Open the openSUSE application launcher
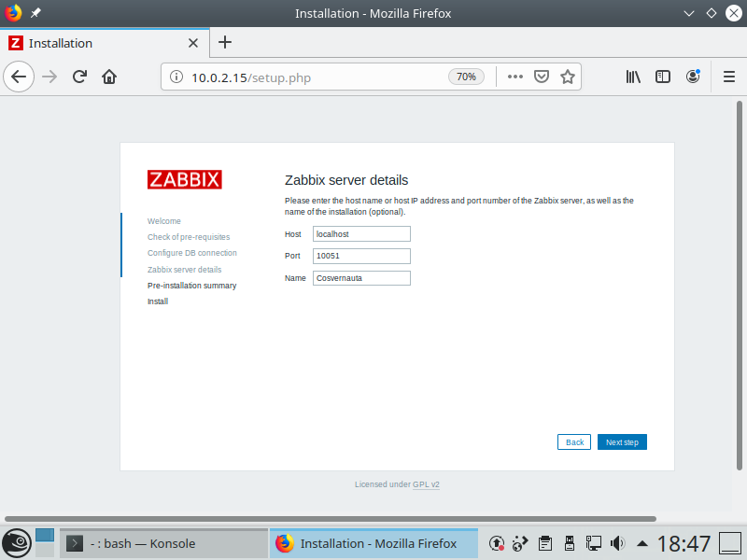Image resolution: width=747 pixels, height=560 pixels. coord(17,543)
